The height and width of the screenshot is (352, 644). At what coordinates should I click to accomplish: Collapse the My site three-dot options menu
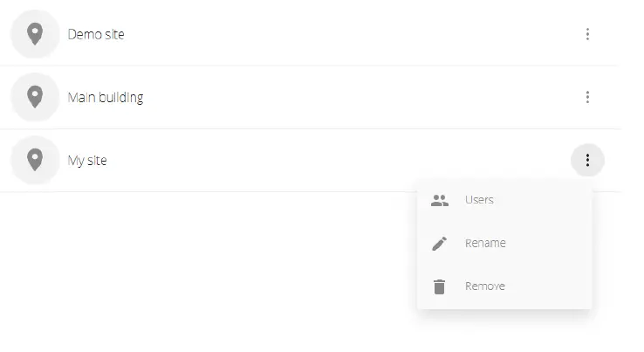point(587,160)
